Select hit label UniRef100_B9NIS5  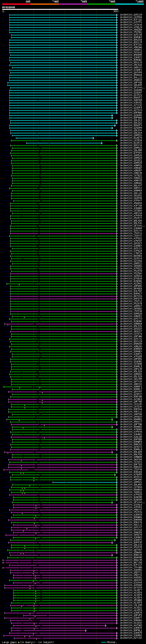(x=131, y=555)
